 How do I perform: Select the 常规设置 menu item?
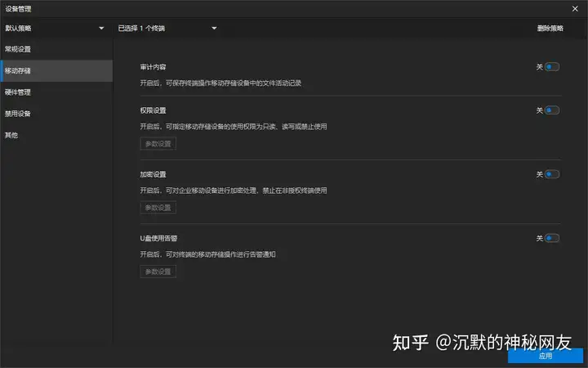pos(56,49)
